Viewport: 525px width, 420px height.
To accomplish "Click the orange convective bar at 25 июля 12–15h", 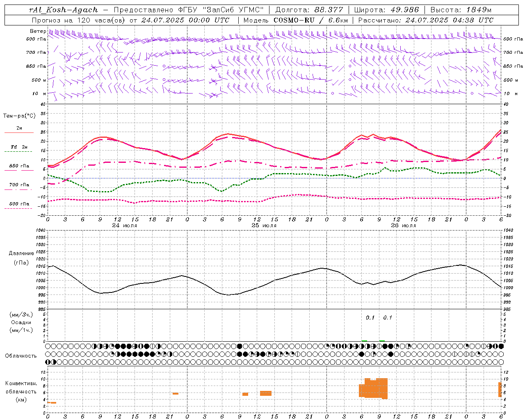I will point(266,393).
